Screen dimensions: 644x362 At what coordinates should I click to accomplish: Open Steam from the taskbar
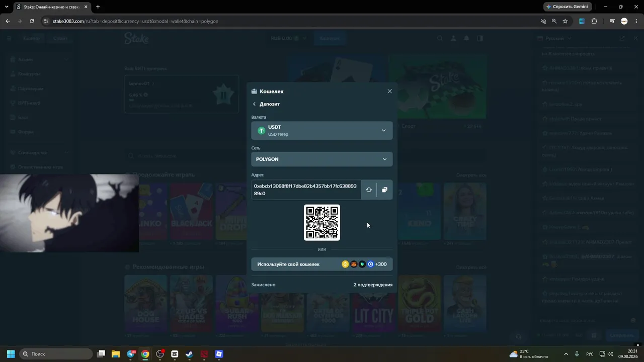[189, 354]
